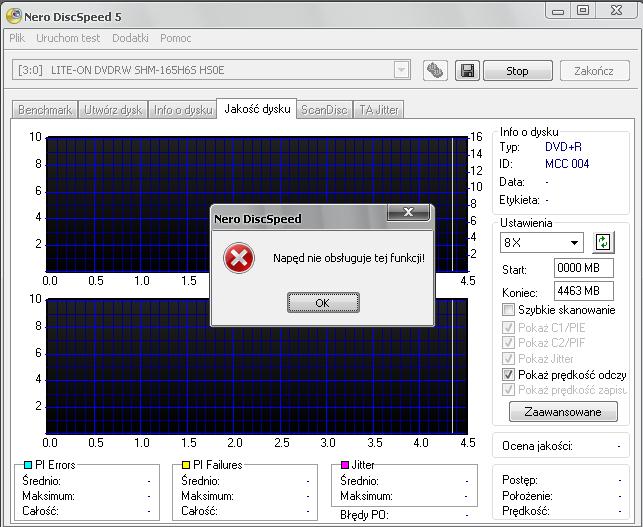Click the Start field showing 0000 MB
Screen dimensions: 643x527
point(584,268)
